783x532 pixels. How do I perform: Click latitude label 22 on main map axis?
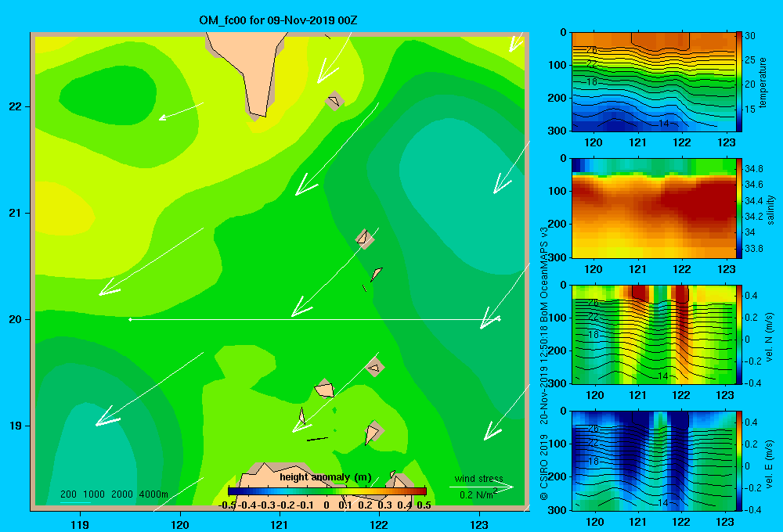tap(16, 107)
